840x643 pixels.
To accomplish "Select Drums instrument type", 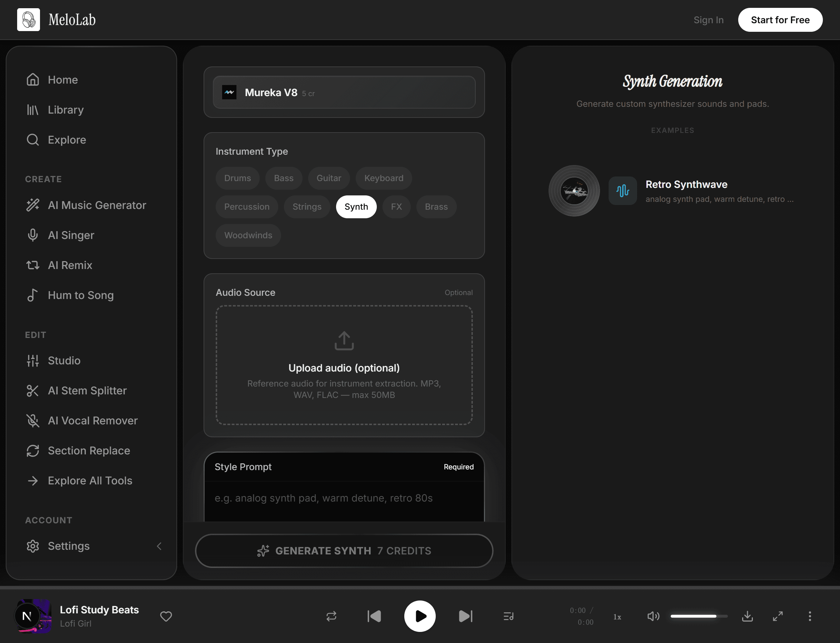I will pyautogui.click(x=237, y=178).
